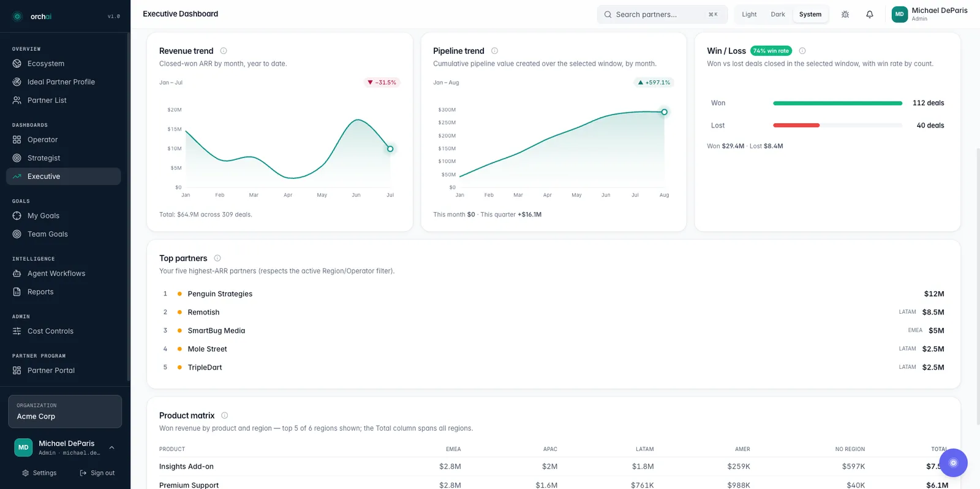Click the $12M Penguin Strategies value
980x489 pixels.
coord(934,294)
